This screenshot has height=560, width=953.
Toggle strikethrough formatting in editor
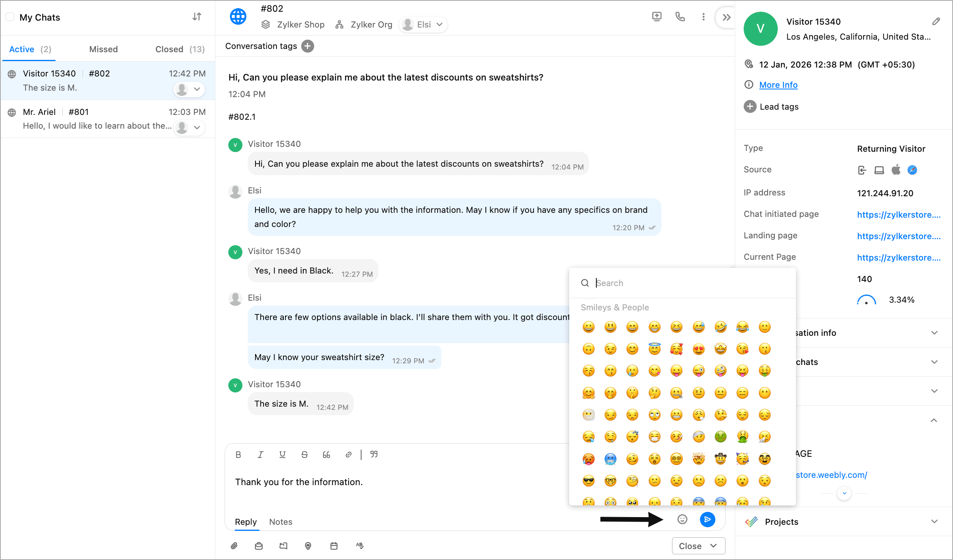(304, 454)
